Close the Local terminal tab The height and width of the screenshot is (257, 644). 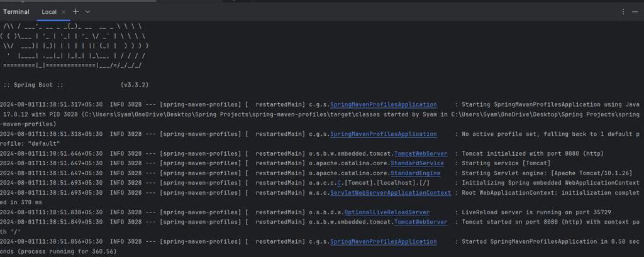(x=64, y=12)
